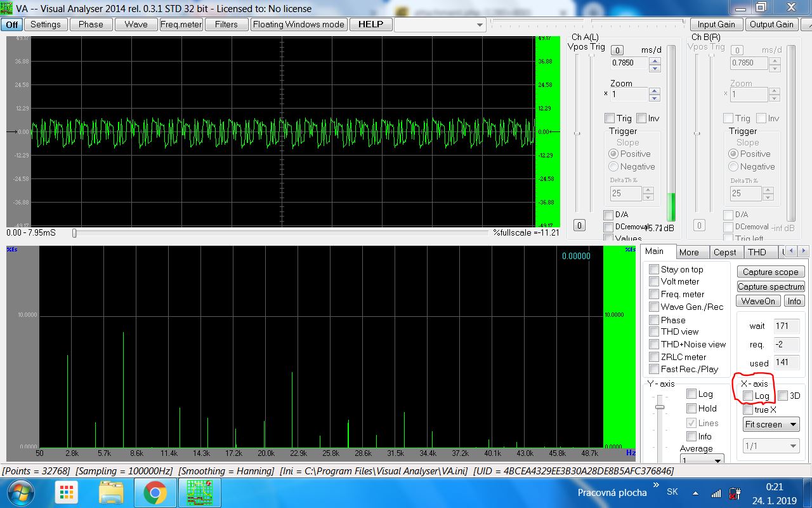Image resolution: width=812 pixels, height=508 pixels.
Task: Click network signal icon in system tray
Action: (x=716, y=493)
